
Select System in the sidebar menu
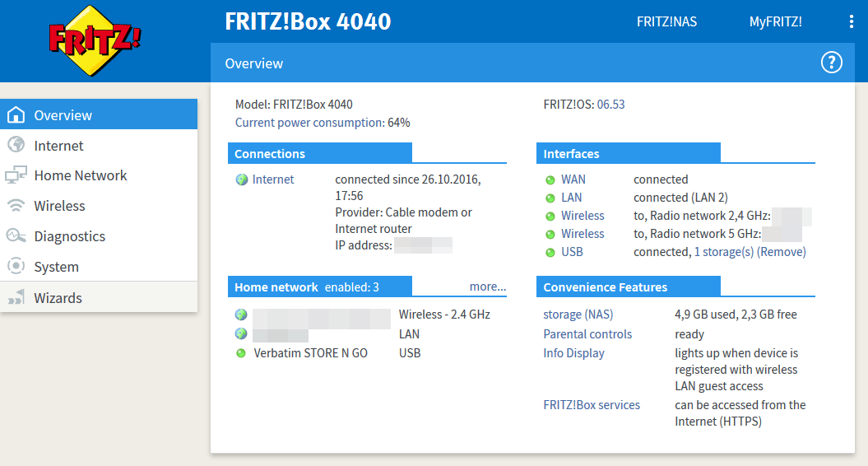pyautogui.click(x=99, y=267)
